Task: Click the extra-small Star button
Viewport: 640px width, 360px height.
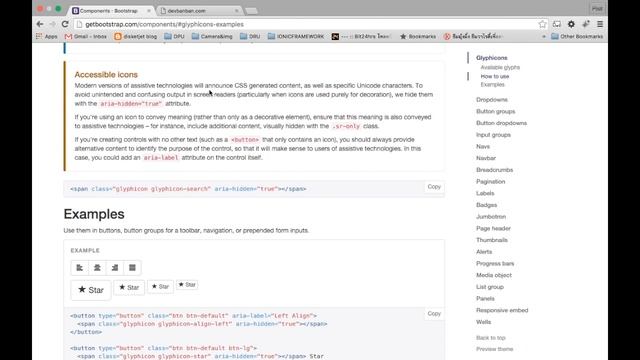Action: click(187, 284)
